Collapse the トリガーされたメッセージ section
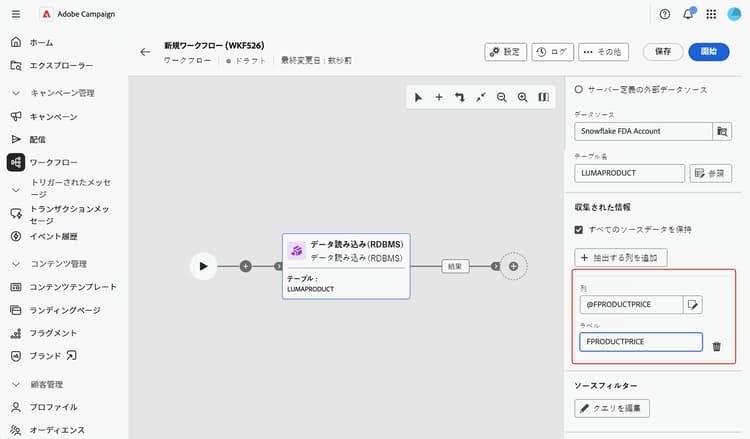 point(16,189)
